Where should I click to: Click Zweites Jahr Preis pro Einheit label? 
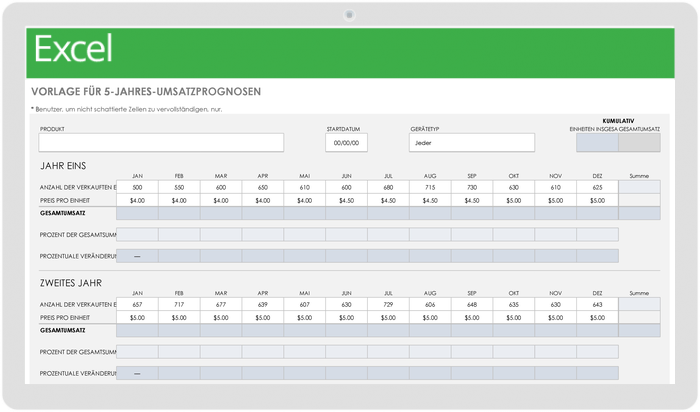point(65,318)
